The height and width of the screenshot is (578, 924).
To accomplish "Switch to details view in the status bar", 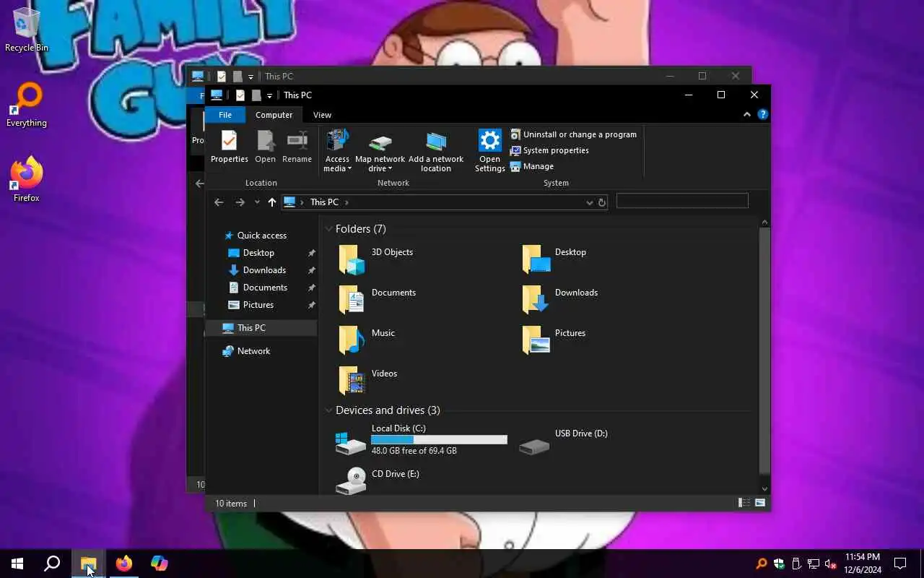I will 744,503.
